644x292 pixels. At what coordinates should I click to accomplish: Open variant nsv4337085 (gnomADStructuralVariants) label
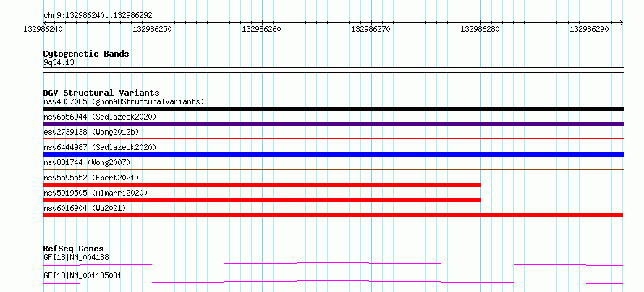[124, 101]
